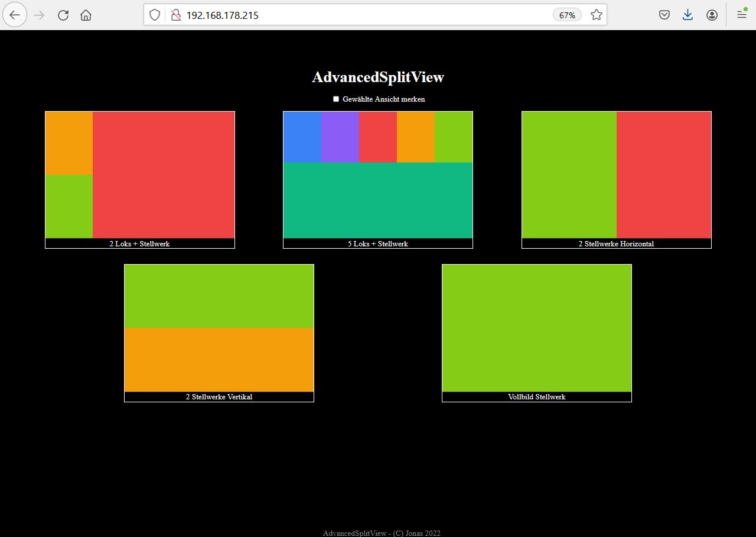Select the '2 Loks + Stellwerk' layout

(x=140, y=177)
